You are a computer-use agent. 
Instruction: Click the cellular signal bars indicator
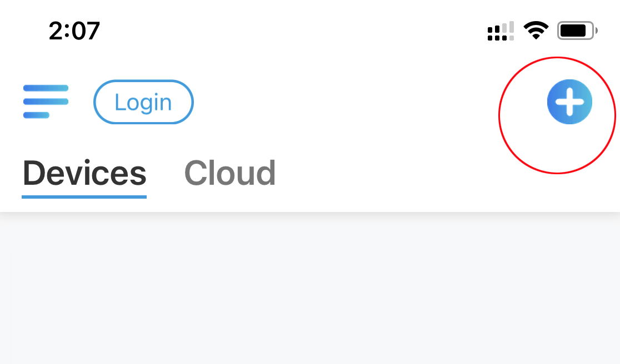(501, 31)
